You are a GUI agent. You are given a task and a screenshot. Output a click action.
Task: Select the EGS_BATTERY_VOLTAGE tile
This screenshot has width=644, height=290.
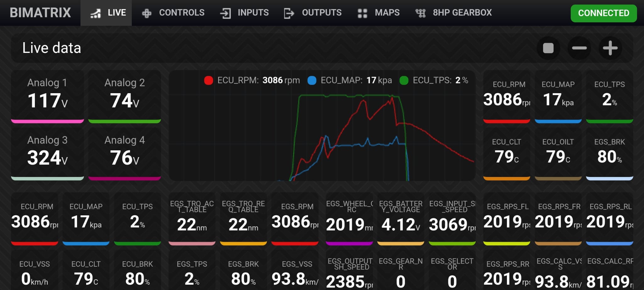pos(401,218)
